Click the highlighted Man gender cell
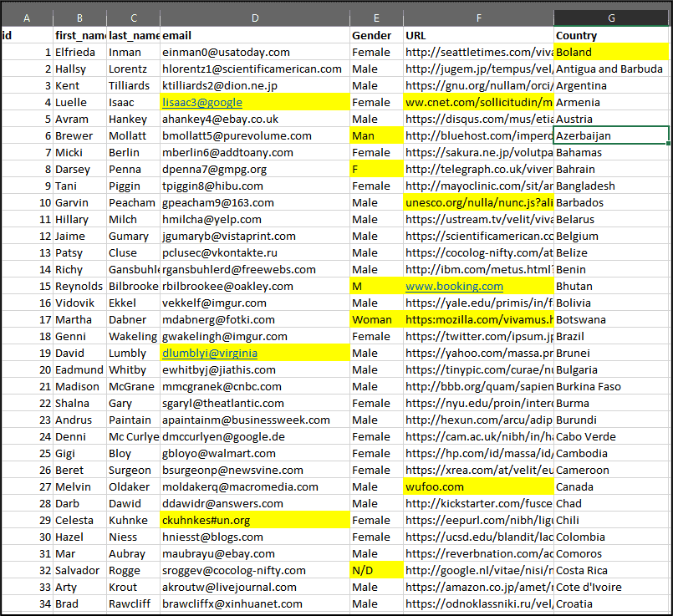 376,136
